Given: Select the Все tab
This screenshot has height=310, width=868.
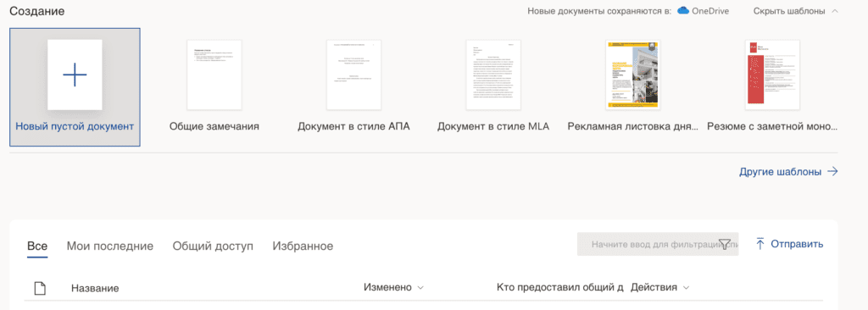Looking at the screenshot, I should [x=37, y=246].
